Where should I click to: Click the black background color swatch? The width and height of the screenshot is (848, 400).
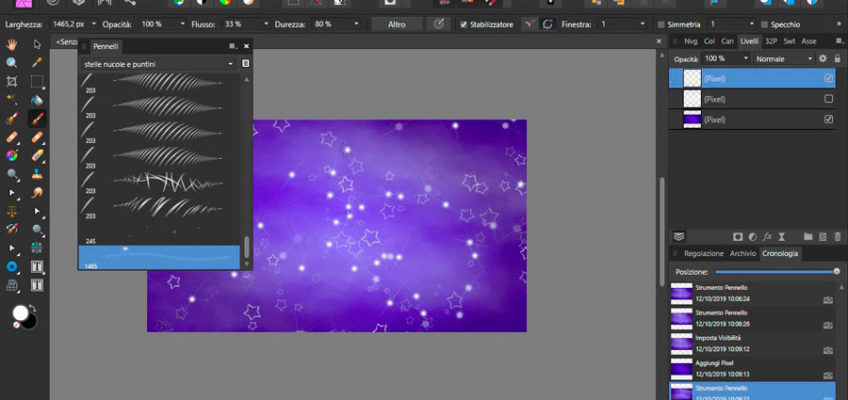click(x=30, y=322)
